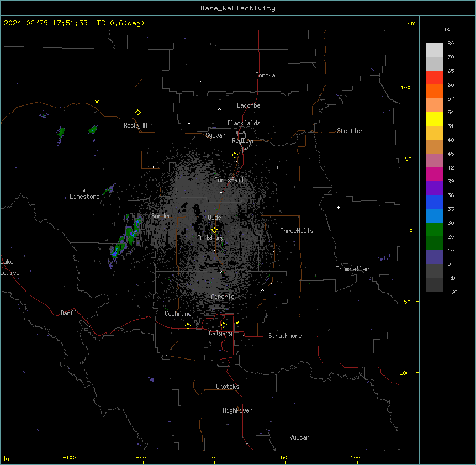Viewport: 476px width, 465px height.
Task: Choose the magenta 39-42 dBZ legend swatch
Action: point(434,174)
